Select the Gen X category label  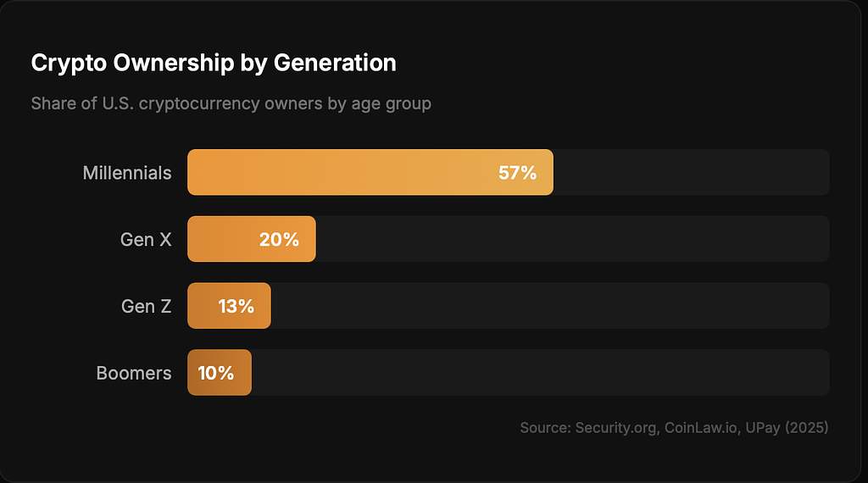[146, 240]
